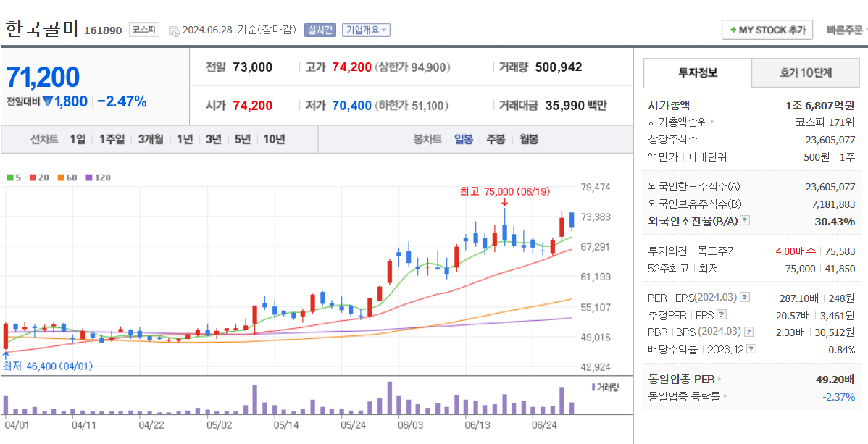This screenshot has height=444, width=868.
Task: Select the 3년 line chart period
Action: pyautogui.click(x=213, y=140)
